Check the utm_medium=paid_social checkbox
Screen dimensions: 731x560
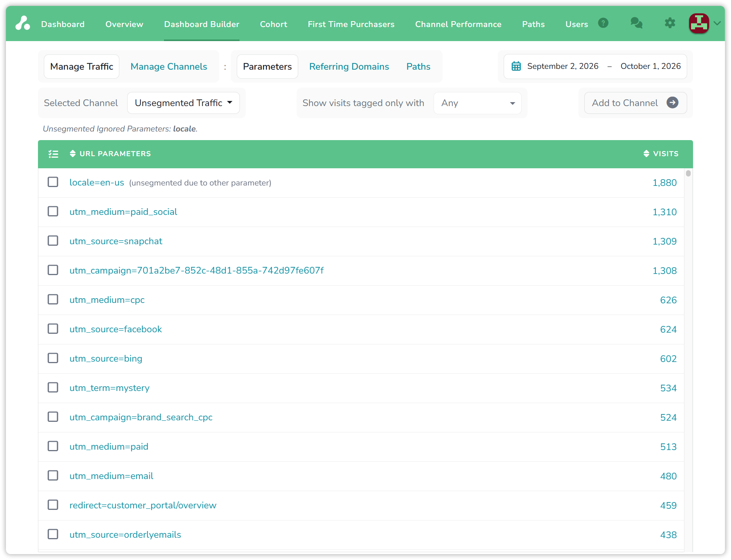click(53, 211)
